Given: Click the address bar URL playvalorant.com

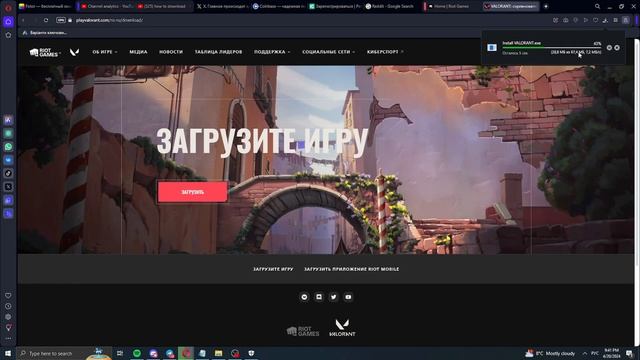Looking at the screenshot, I should coord(109,20).
